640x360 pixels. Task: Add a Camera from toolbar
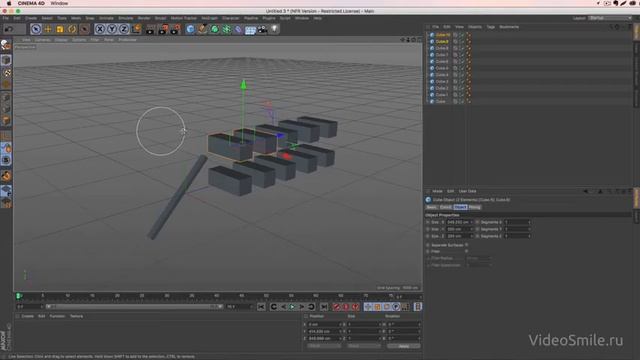pyautogui.click(x=262, y=29)
